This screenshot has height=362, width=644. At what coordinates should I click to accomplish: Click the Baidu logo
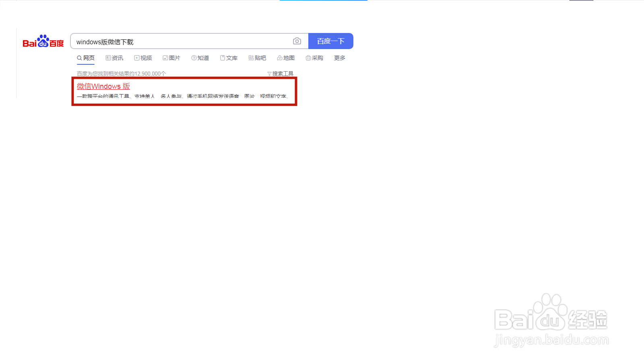[43, 41]
